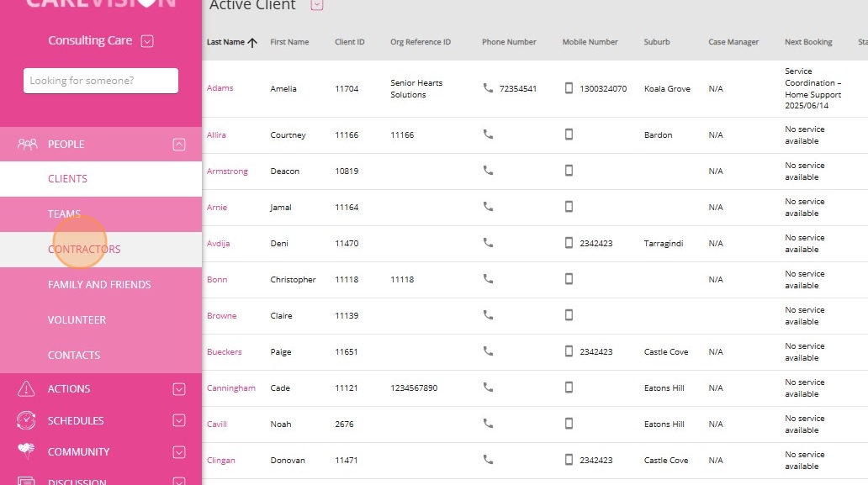
Task: Open client Bueckers record
Action: click(x=225, y=351)
